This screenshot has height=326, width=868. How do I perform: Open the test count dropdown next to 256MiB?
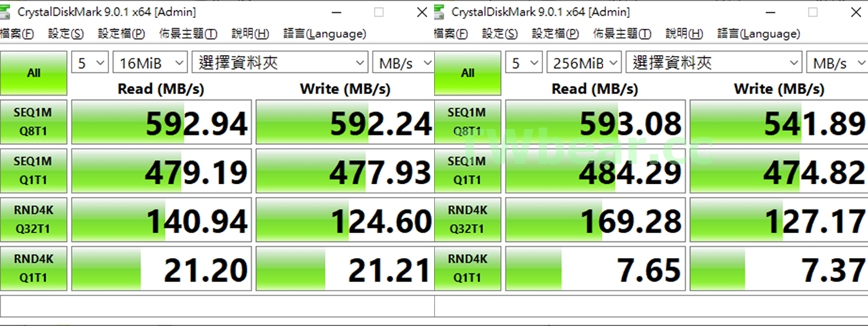click(x=524, y=63)
